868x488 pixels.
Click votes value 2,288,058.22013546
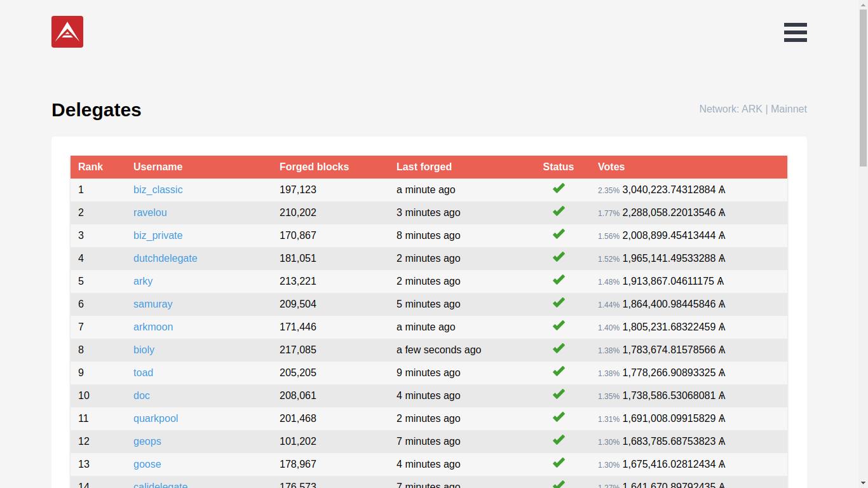[x=674, y=213]
